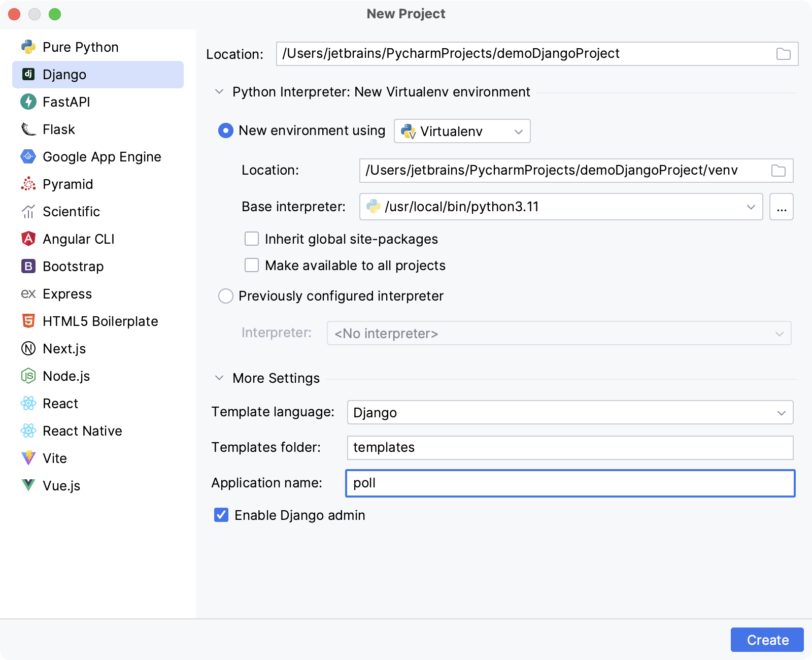Disable Enable Django admin
The image size is (812, 660).
[221, 515]
